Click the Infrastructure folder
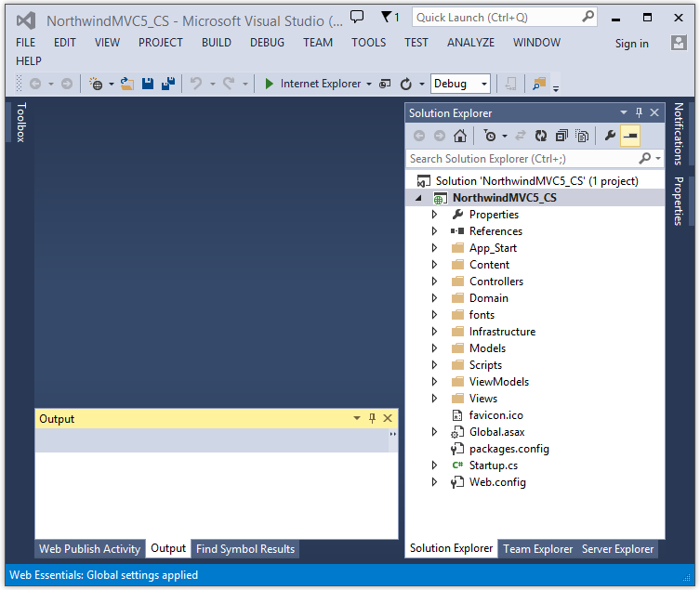The height and width of the screenshot is (590, 700). [502, 331]
